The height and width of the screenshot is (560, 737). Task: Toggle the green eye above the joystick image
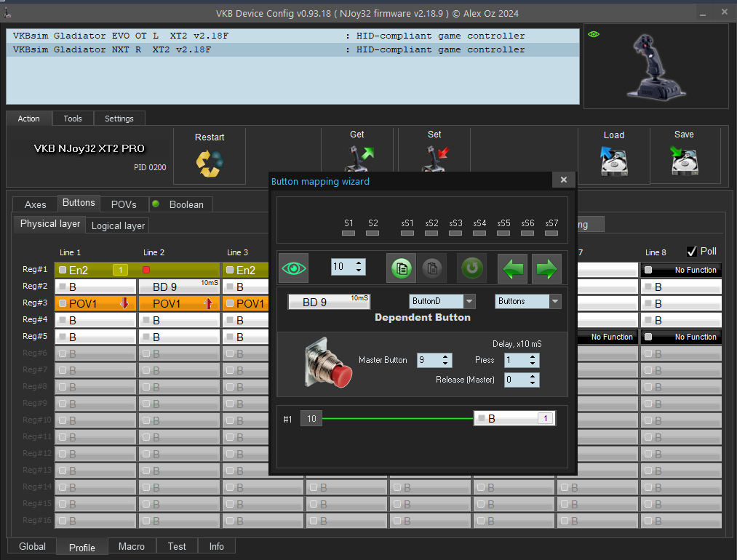pos(594,34)
